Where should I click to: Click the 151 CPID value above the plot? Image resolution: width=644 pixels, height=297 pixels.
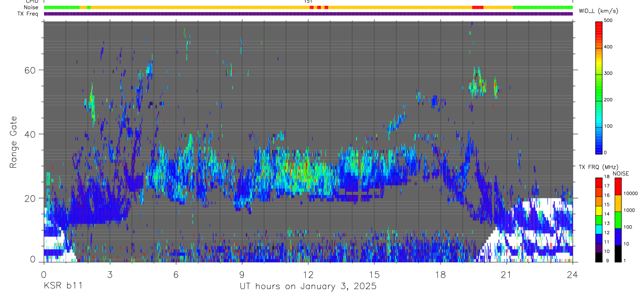[308, 2]
